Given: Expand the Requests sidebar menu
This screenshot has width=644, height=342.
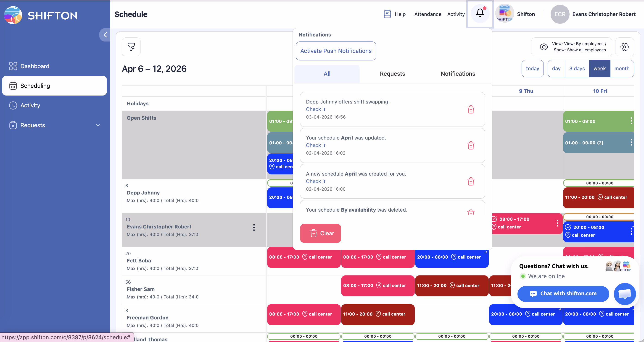Looking at the screenshot, I should (98, 125).
